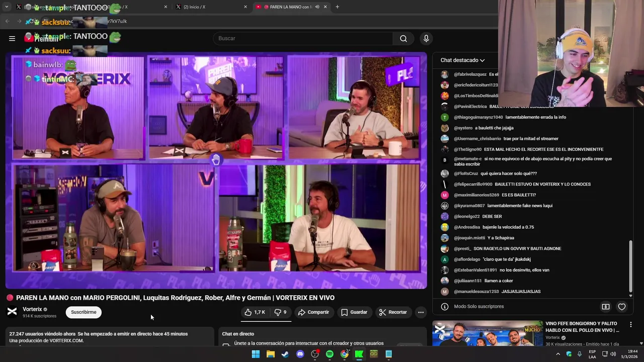
Task: Switch to Chrome in the taskbar
Action: (x=344, y=354)
